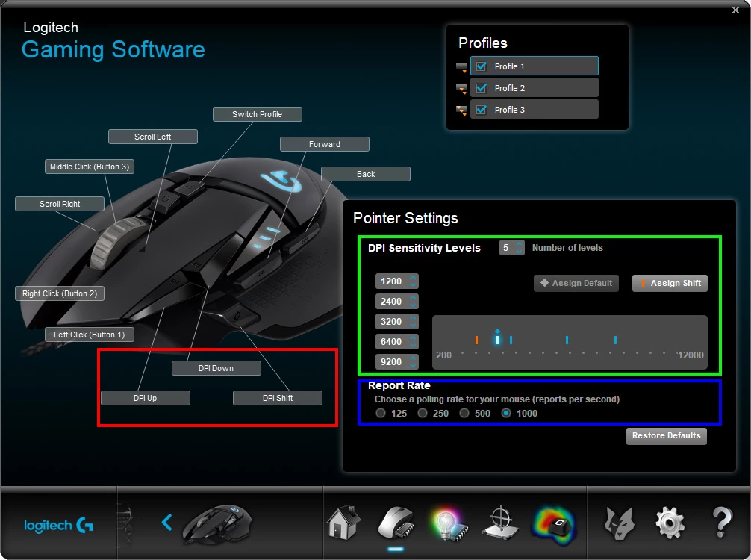This screenshot has width=751, height=560.
Task: Open the input analysis heatmap icon
Action: 554,525
